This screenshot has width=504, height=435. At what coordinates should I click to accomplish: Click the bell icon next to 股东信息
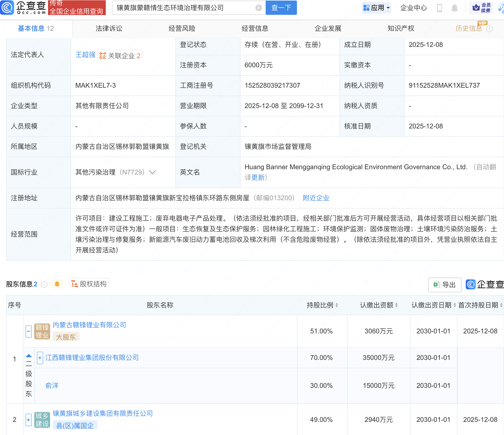pos(57,284)
